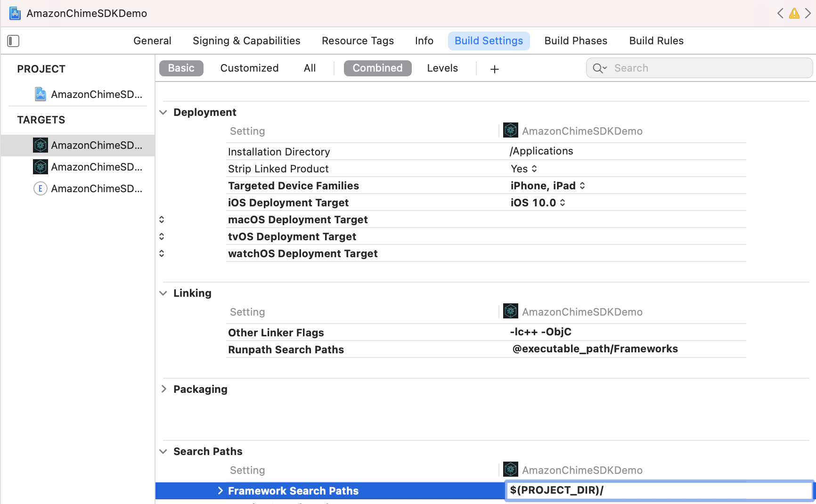Click the magnifier icon in the Search field
816x504 pixels.
[x=599, y=68]
